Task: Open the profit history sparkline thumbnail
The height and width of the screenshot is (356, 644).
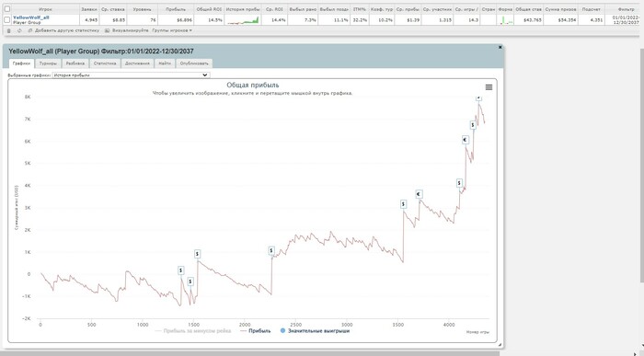Action: pyautogui.click(x=243, y=19)
